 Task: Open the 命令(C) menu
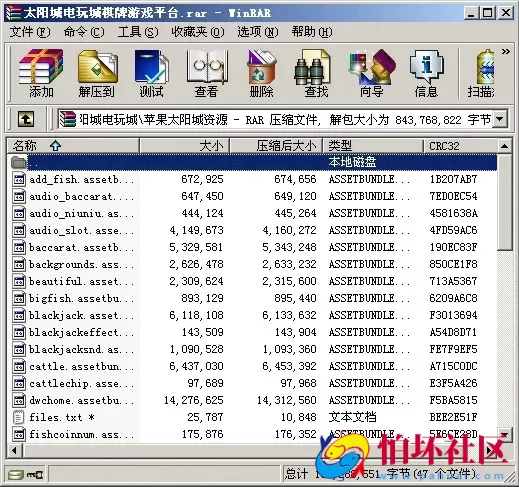[84, 32]
